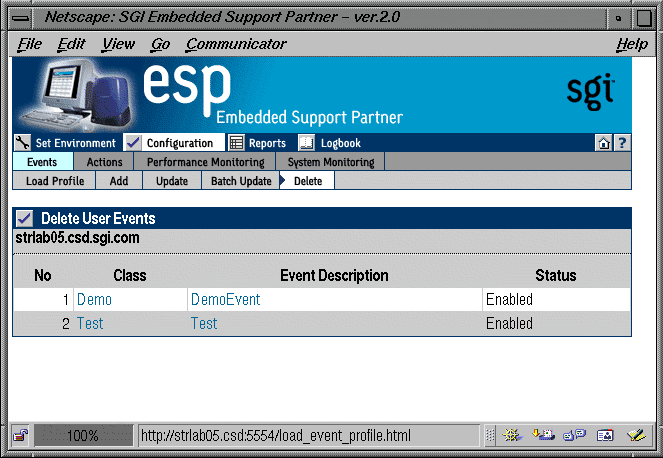Switch to the Actions tab
Screen dimensions: 663x458
tap(104, 162)
